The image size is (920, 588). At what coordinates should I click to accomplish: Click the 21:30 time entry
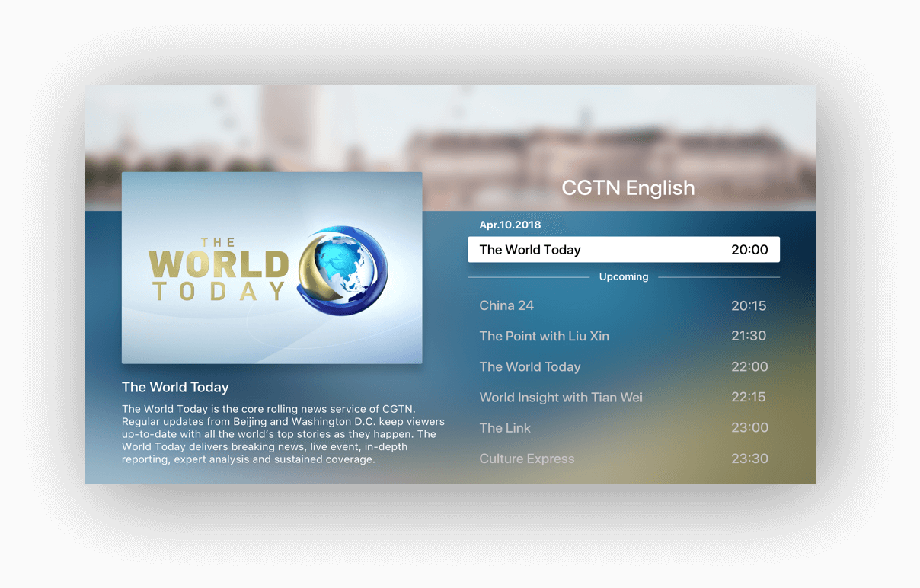pos(749,336)
